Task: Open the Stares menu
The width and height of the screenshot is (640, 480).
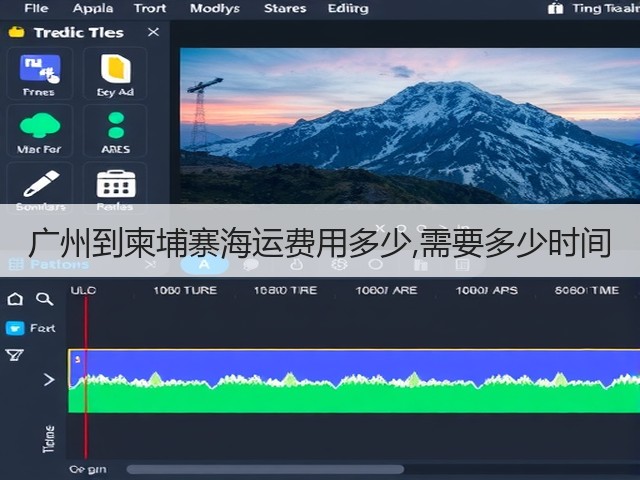Action: click(x=285, y=8)
